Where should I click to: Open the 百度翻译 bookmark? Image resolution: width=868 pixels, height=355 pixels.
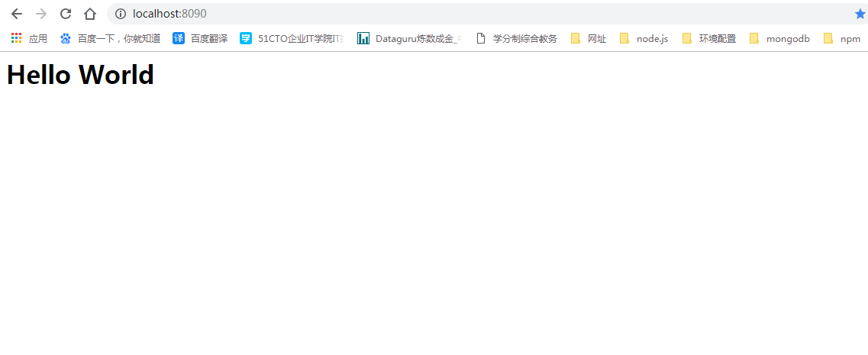click(x=200, y=38)
